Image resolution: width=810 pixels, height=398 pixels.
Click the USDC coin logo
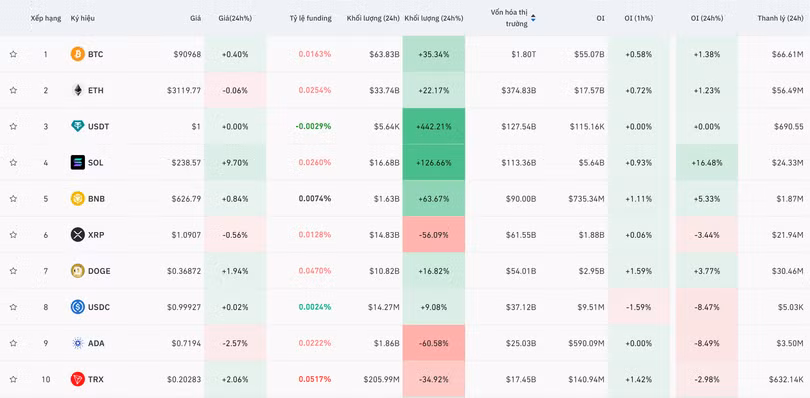[77, 307]
